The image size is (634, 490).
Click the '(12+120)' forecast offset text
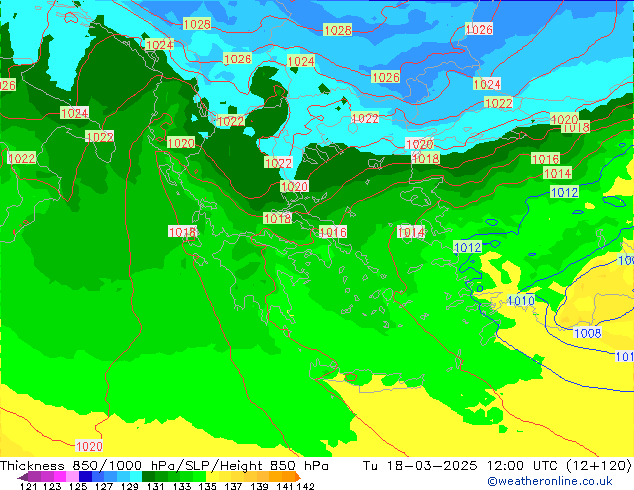coord(599,466)
